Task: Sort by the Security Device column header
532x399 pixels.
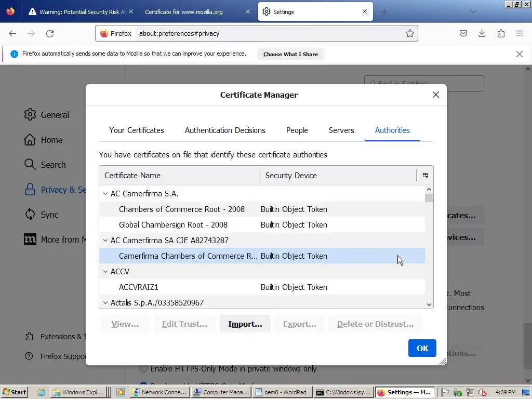Action: [338, 176]
